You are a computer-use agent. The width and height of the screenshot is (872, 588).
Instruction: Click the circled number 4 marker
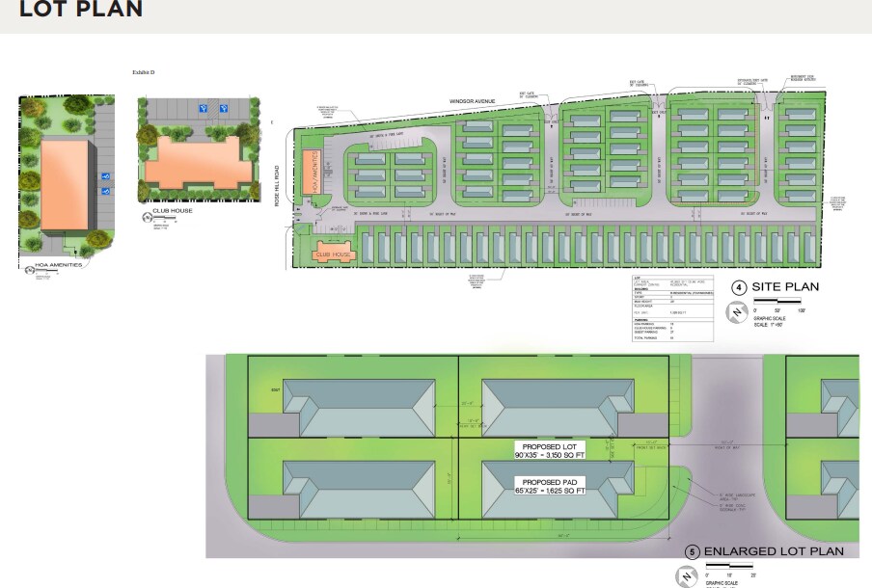click(x=739, y=287)
